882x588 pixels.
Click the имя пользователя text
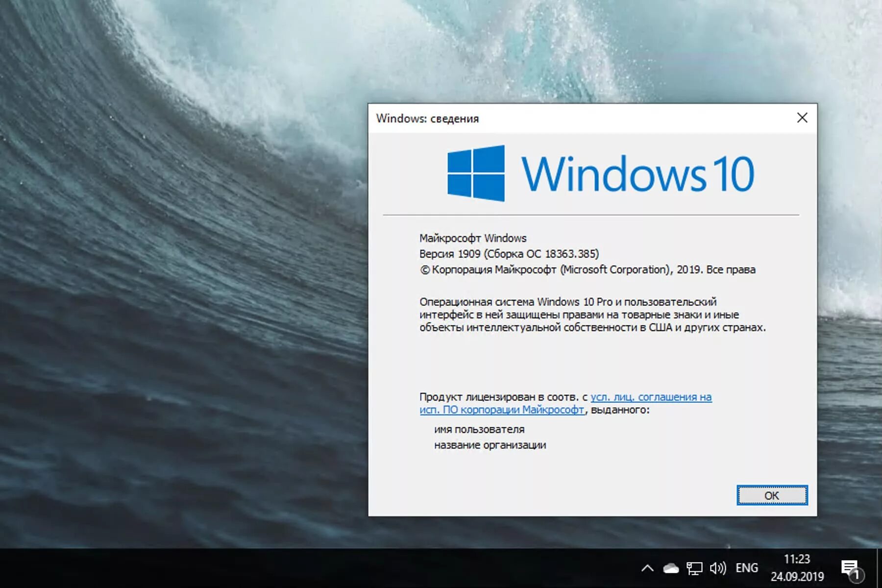pos(479,430)
